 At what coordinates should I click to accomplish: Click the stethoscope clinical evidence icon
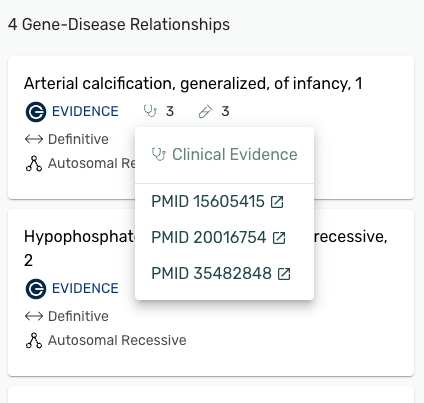pos(150,111)
